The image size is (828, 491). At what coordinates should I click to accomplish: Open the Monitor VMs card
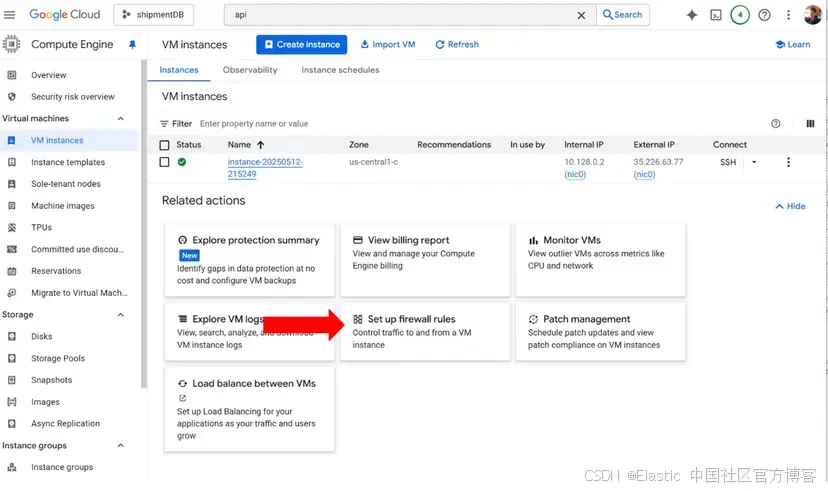[x=600, y=260]
